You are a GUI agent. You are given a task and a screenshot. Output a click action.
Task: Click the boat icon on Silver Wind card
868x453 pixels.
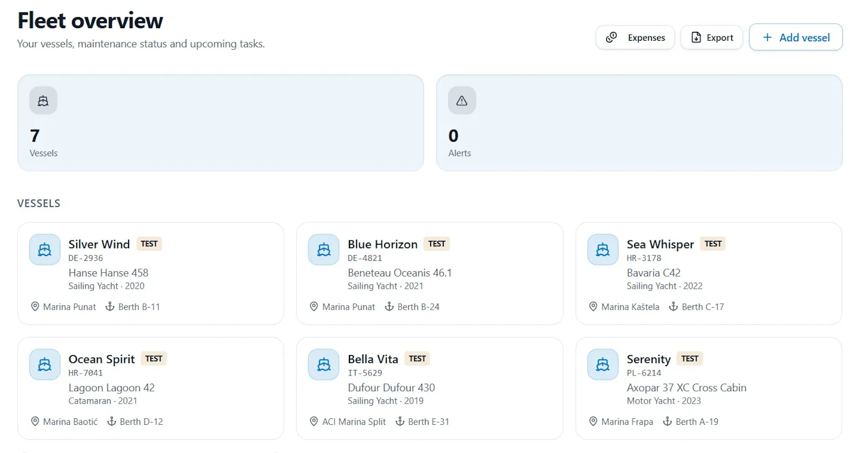[x=45, y=250]
